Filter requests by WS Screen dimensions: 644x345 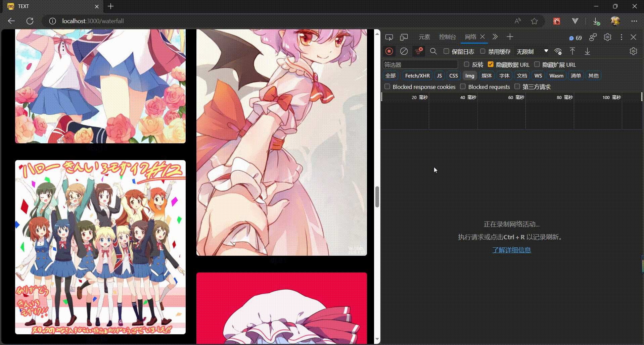tap(538, 76)
